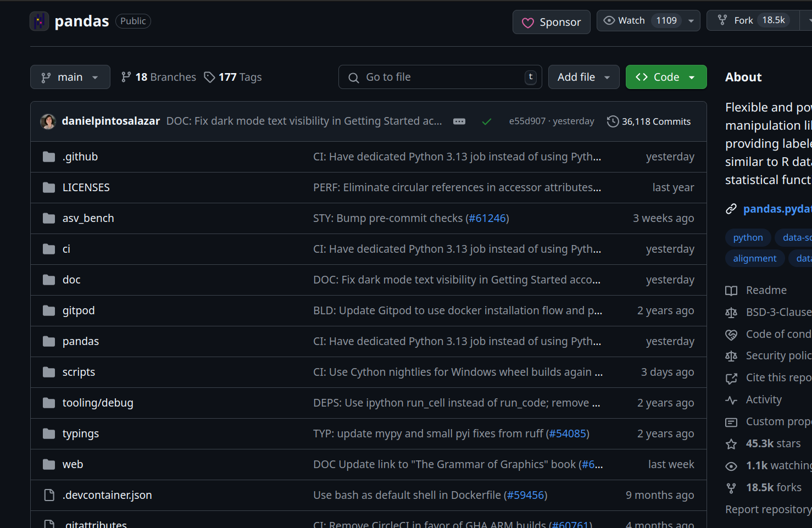The width and height of the screenshot is (812, 528).
Task: Click the Public visibility badge
Action: [133, 21]
